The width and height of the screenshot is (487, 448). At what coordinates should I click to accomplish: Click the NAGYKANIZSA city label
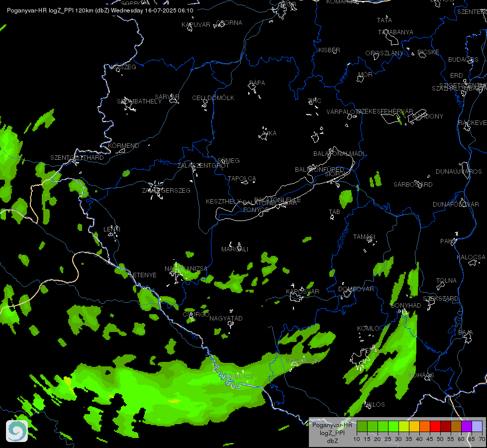186,269
